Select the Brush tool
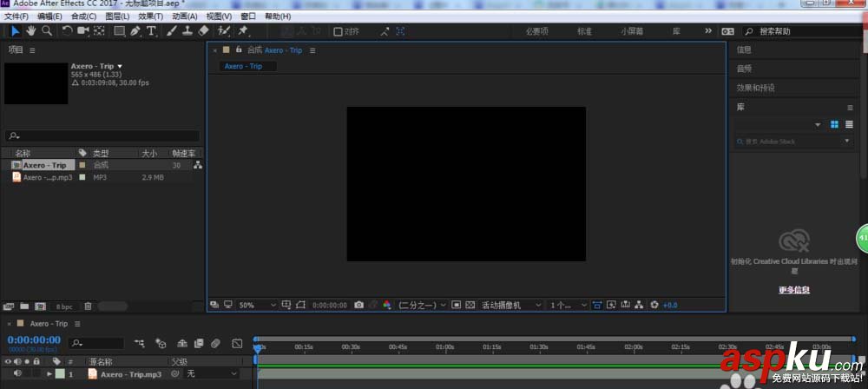 172,31
